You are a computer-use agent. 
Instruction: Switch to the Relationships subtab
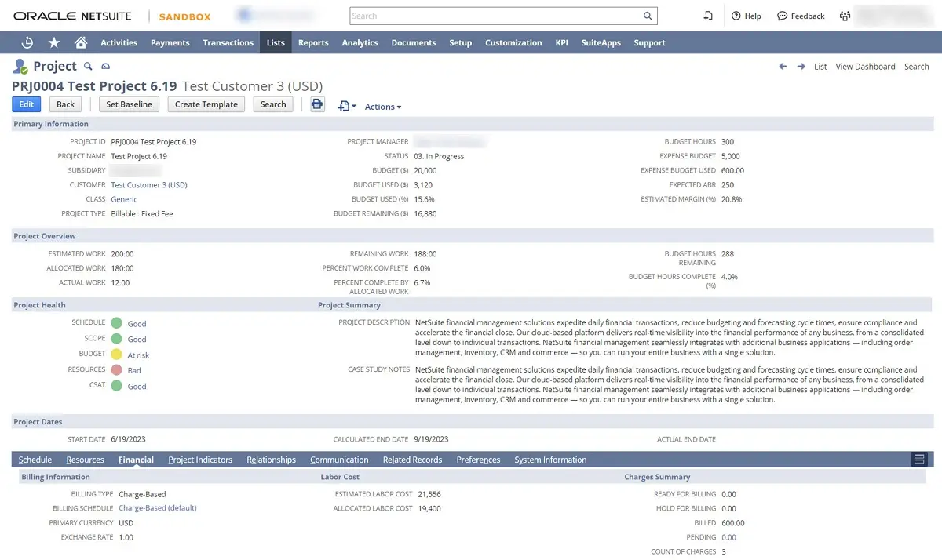[x=271, y=460]
